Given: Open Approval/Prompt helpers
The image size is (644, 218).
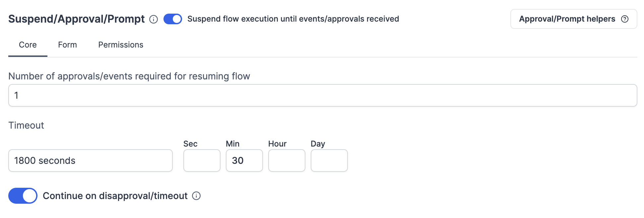Looking at the screenshot, I should (x=567, y=19).
